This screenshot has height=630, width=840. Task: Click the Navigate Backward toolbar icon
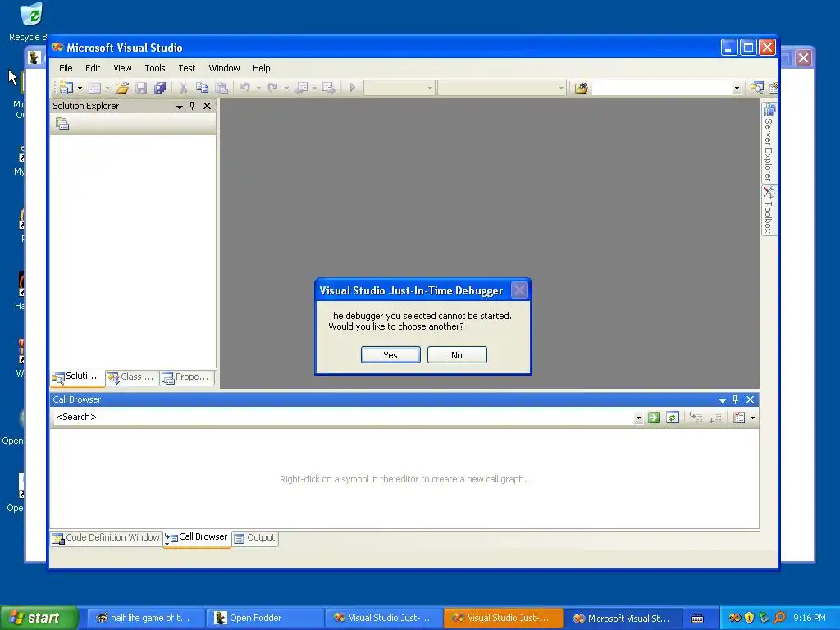[x=302, y=88]
